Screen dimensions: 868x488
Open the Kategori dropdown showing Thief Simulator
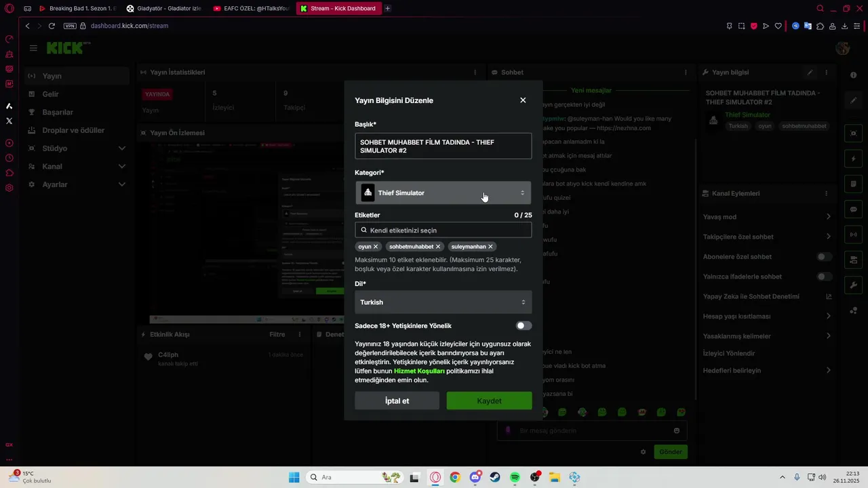coord(443,193)
